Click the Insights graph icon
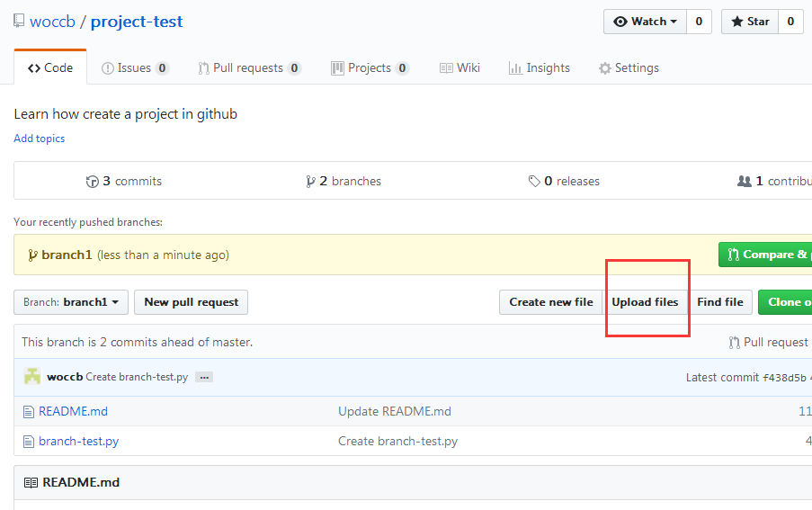This screenshot has width=812, height=510. coord(515,68)
